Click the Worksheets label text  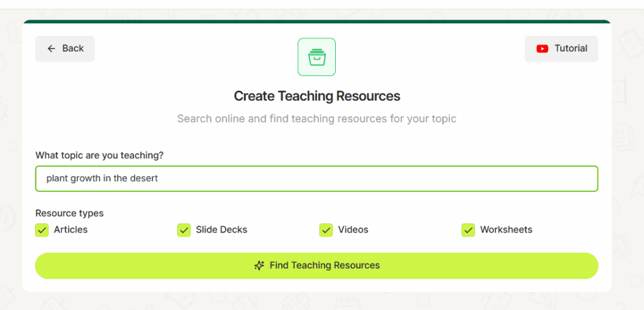[506, 230]
